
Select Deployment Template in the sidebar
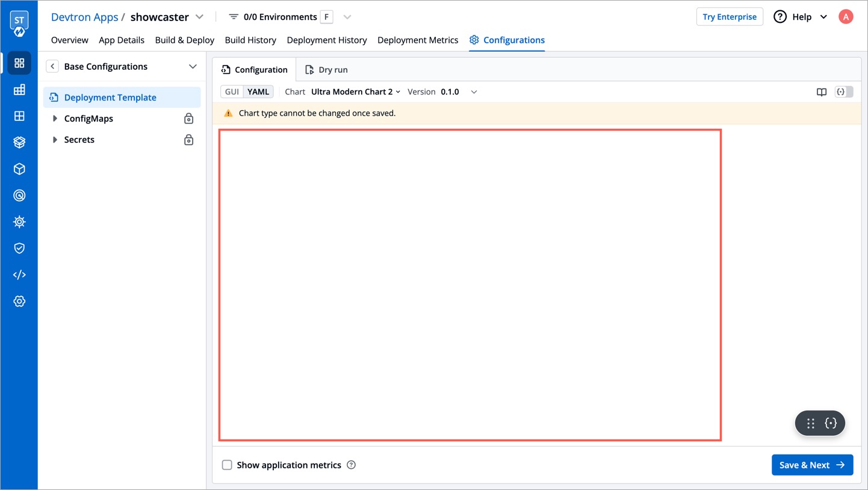pyautogui.click(x=110, y=98)
